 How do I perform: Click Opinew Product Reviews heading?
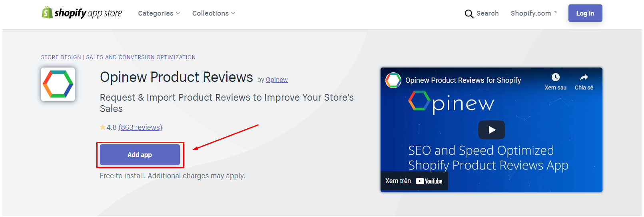click(176, 77)
